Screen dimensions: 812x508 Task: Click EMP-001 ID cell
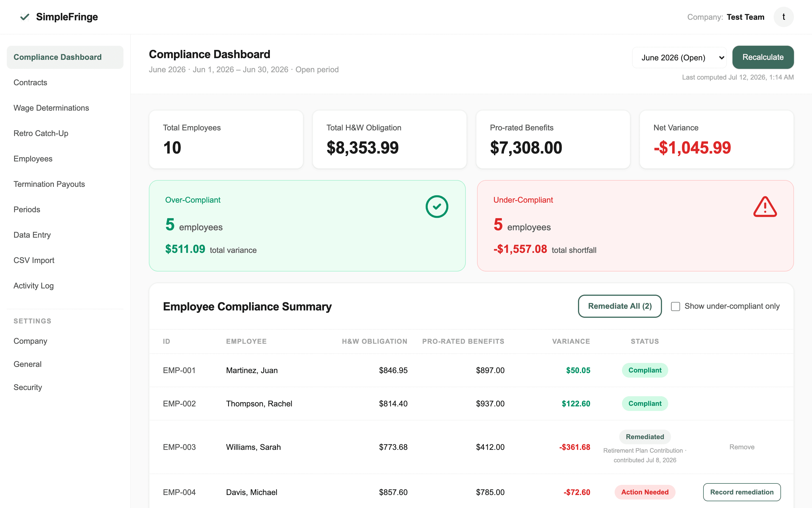(x=179, y=370)
